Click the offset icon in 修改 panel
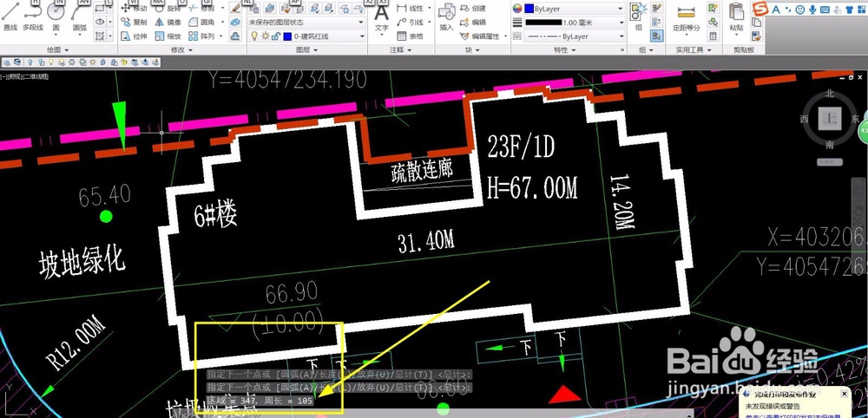Image resolution: width=868 pixels, height=418 pixels. 235,36
